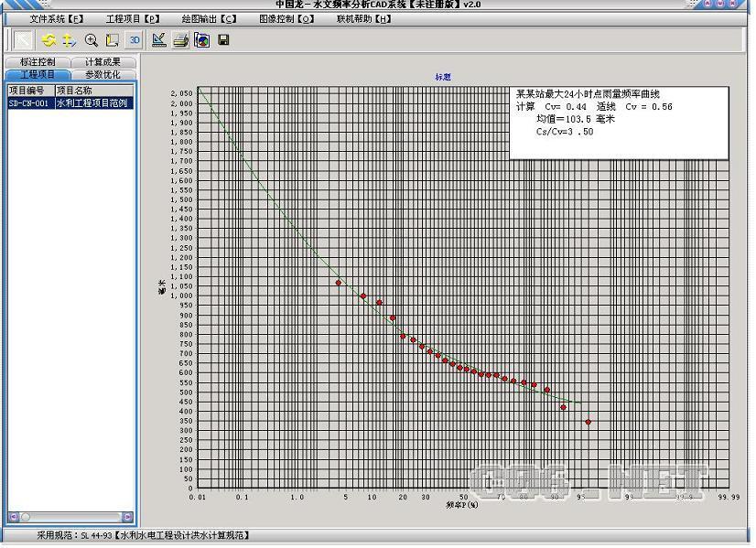This screenshot has width=756, height=548.
Task: Click the project list horizontal scrollbar thumb
Action: (x=26, y=517)
